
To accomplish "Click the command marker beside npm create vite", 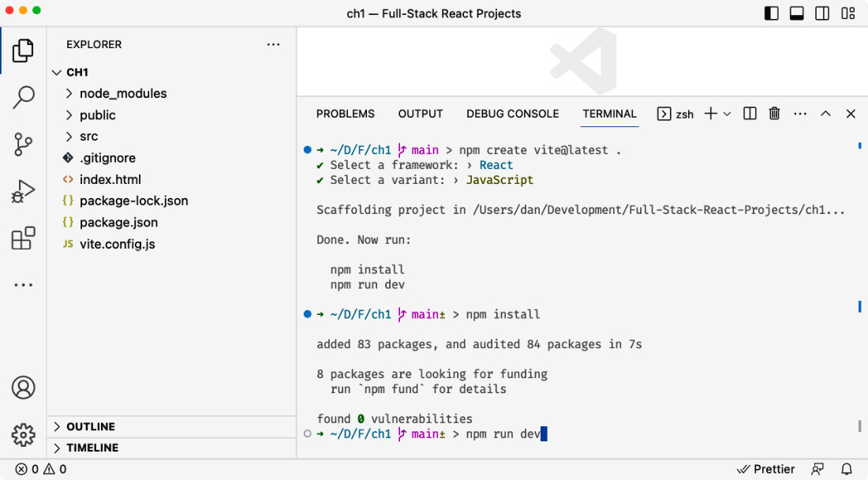I will tap(307, 149).
